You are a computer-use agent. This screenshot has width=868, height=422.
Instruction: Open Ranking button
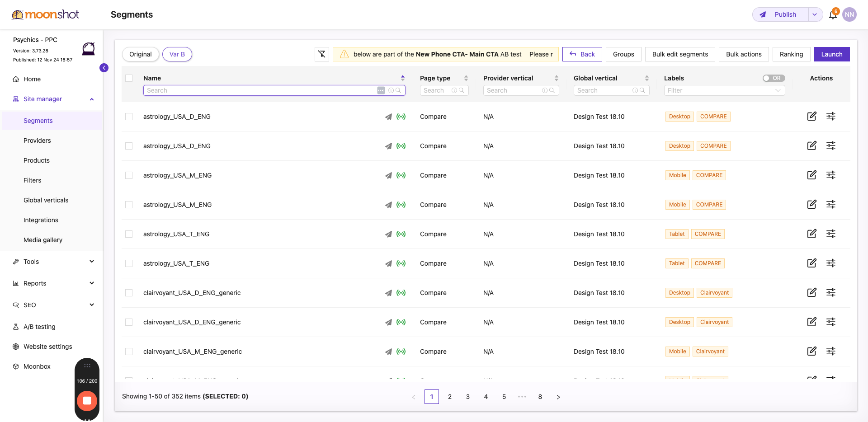coord(792,54)
